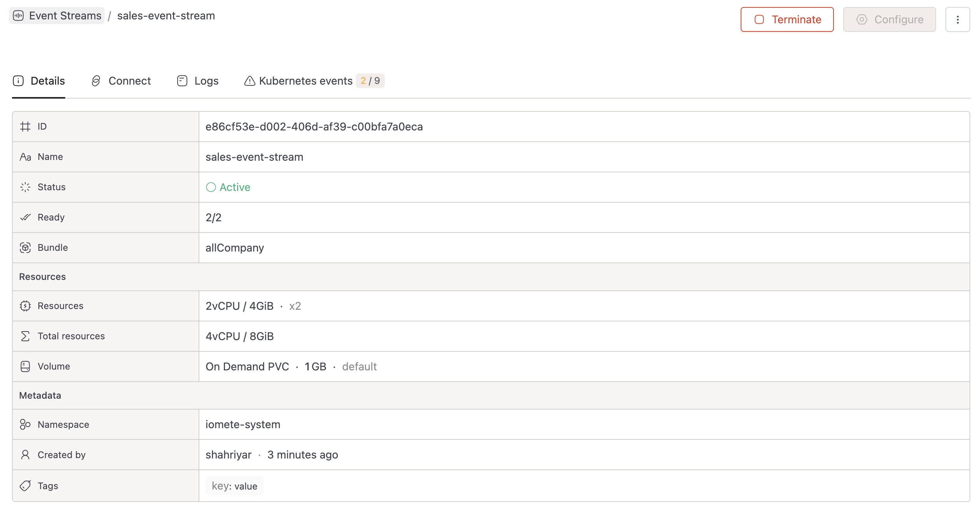Click the Resources chip icon

25,306
